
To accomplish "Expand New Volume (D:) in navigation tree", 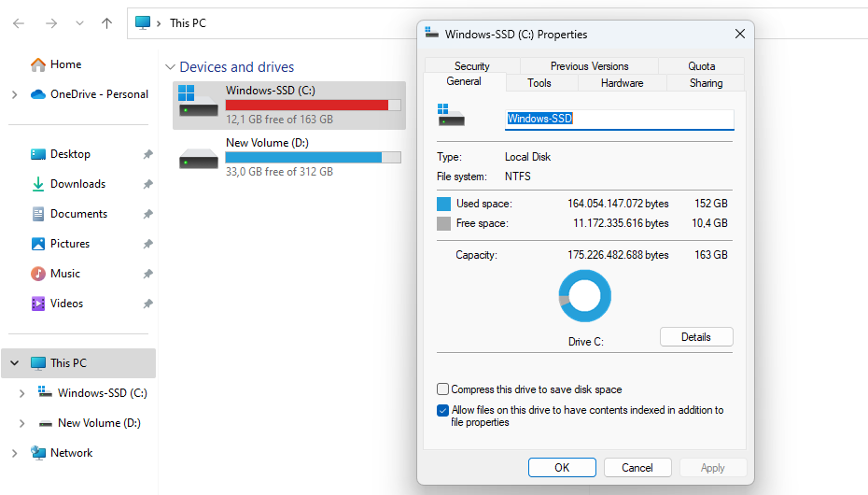I will [x=21, y=424].
